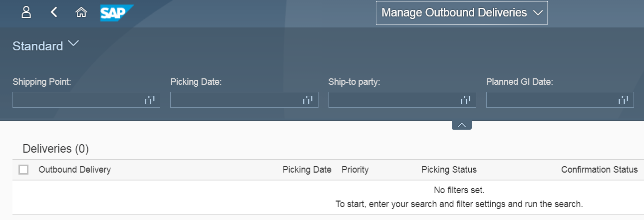Click the Priority column header
644x220 pixels.
(355, 170)
